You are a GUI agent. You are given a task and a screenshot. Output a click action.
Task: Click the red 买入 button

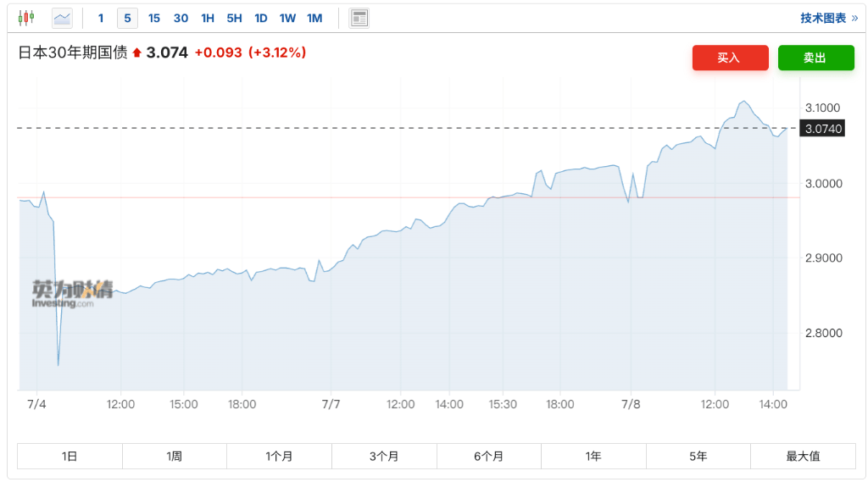(x=730, y=58)
